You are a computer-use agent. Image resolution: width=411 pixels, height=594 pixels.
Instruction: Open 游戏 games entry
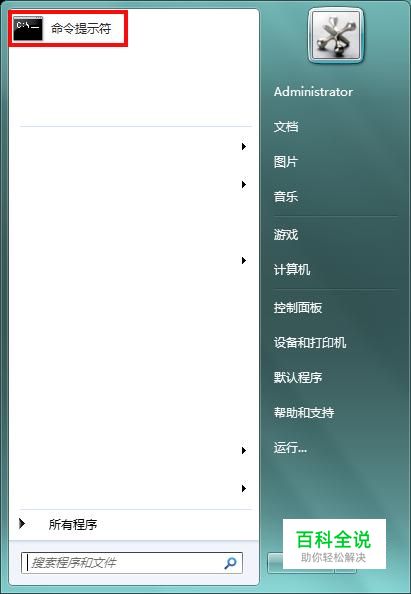[286, 234]
